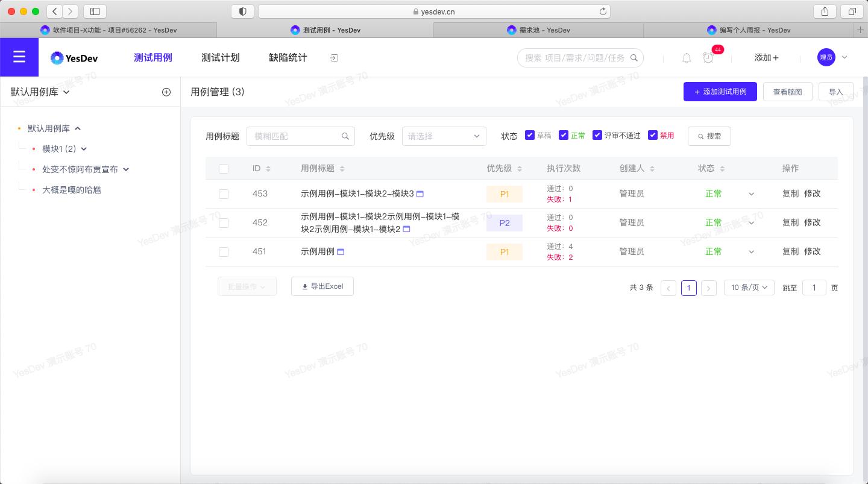Open the 10 条/页 page size dropdown

749,288
